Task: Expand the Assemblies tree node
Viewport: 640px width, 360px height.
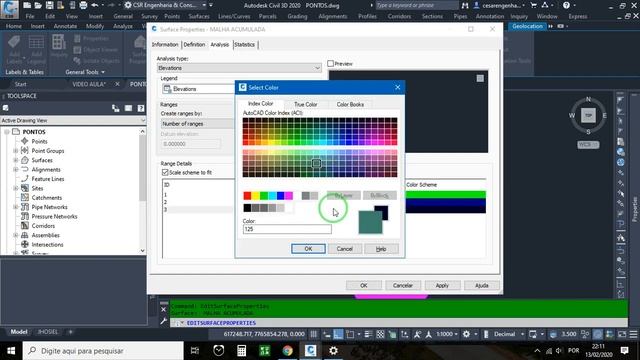Action: pos(16,235)
